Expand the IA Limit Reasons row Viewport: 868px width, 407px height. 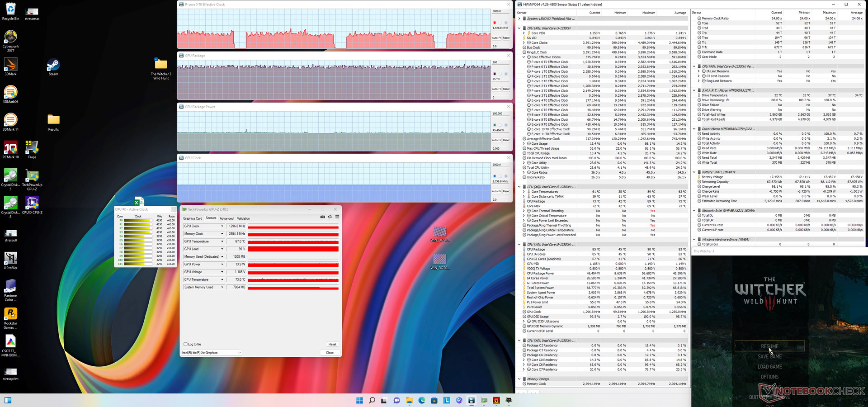point(699,71)
